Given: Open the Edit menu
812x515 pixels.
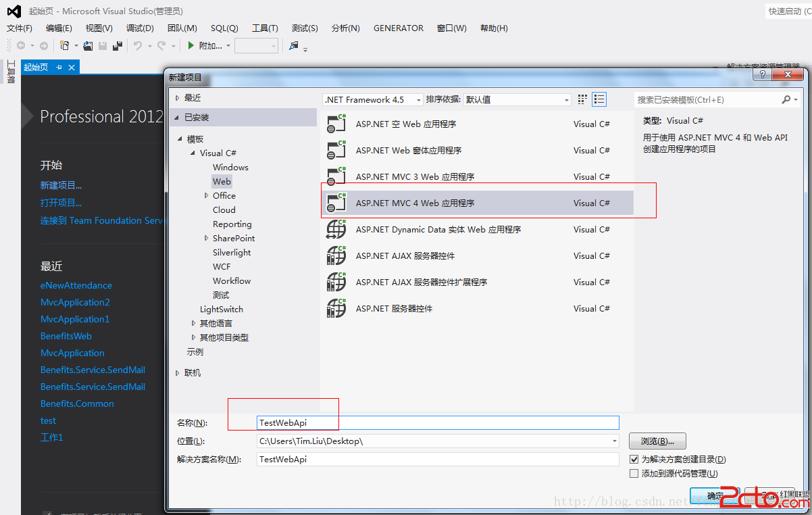Looking at the screenshot, I should pos(59,28).
